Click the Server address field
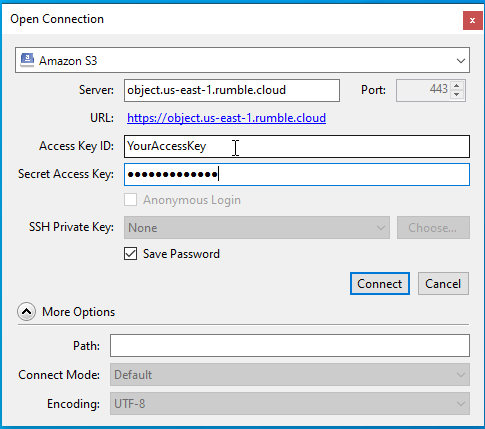 coord(232,90)
